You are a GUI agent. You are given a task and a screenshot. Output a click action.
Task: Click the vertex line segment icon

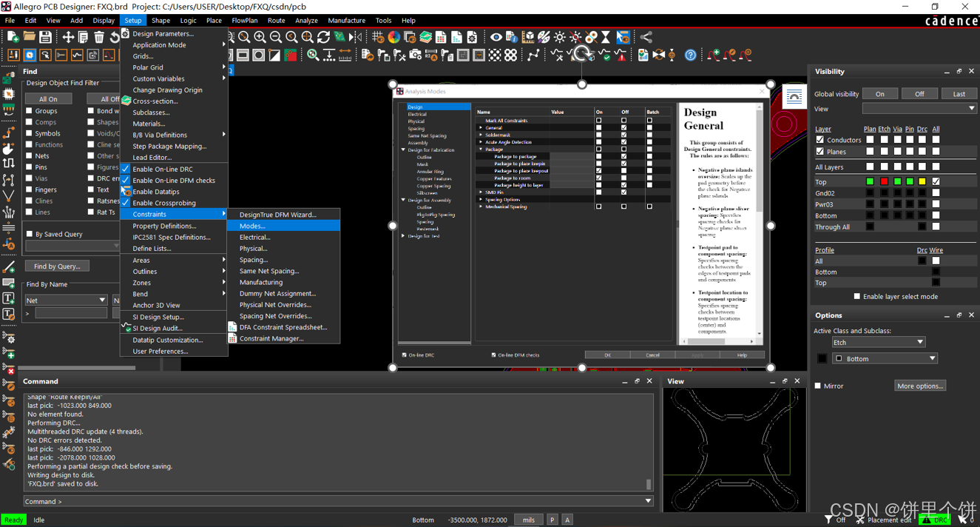pos(533,55)
